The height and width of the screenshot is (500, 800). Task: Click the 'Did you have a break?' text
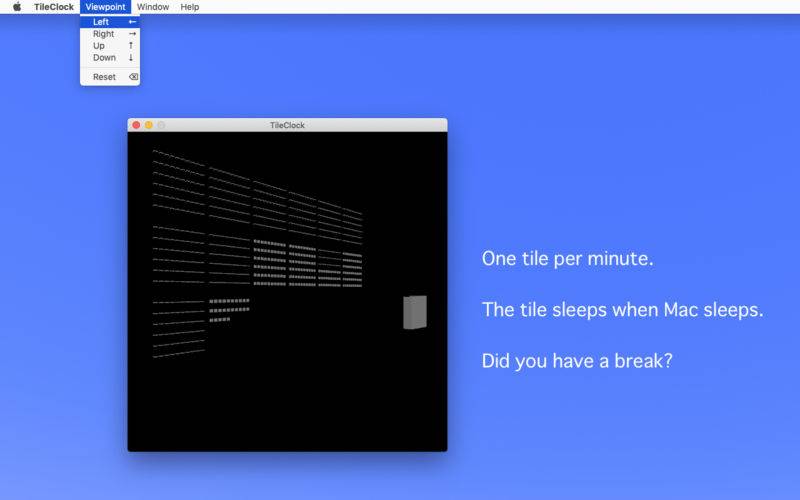pyautogui.click(x=577, y=361)
